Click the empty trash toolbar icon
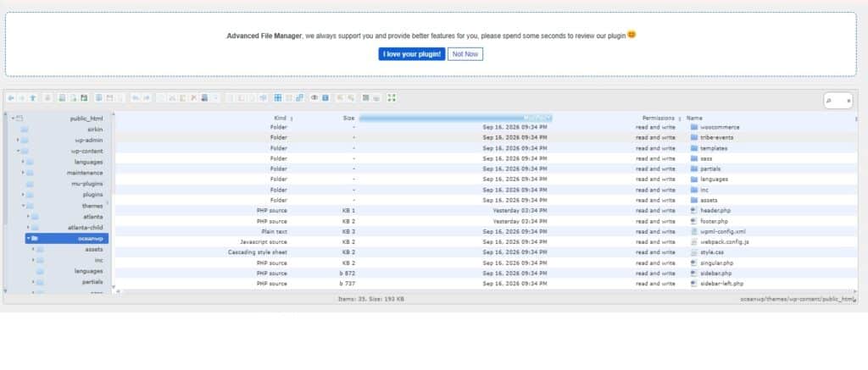This screenshot has width=868, height=370. (x=203, y=98)
